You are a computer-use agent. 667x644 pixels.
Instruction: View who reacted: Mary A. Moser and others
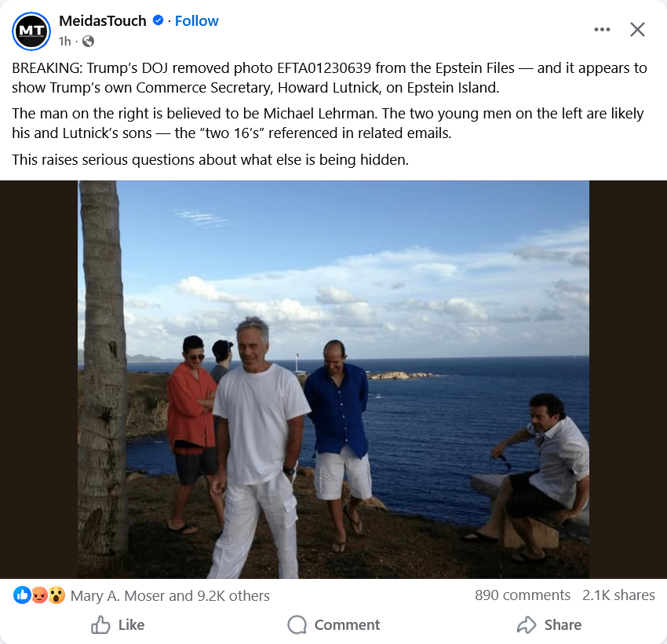tap(170, 595)
